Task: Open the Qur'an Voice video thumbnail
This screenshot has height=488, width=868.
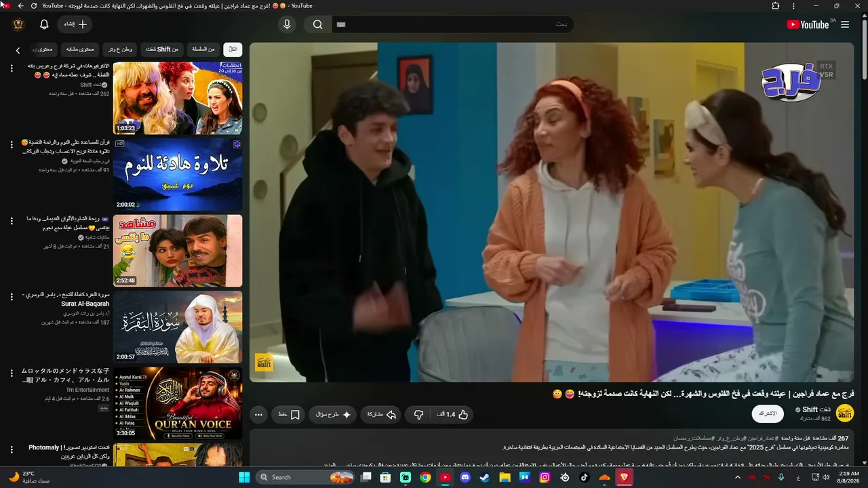Action: pos(178,403)
